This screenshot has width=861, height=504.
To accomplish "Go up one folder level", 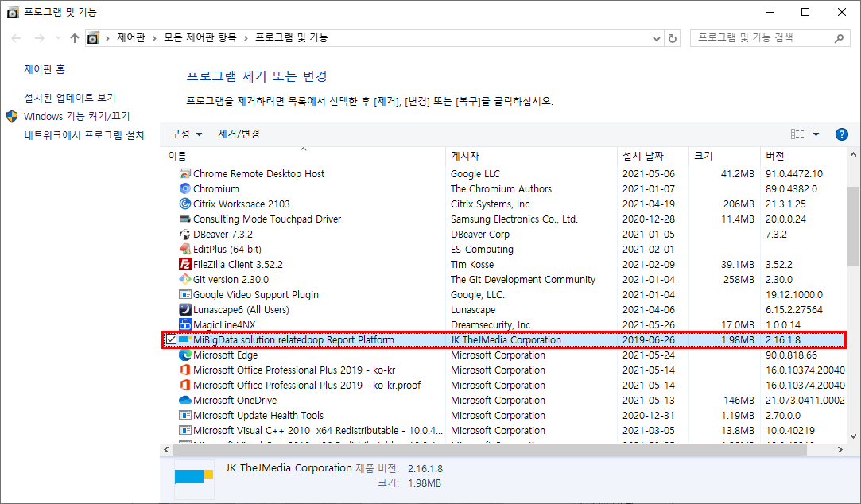I will (x=75, y=38).
